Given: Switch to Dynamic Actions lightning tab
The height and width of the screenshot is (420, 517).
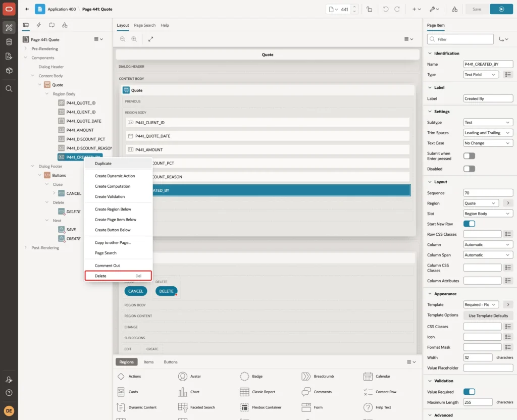Looking at the screenshot, I should point(38,25).
